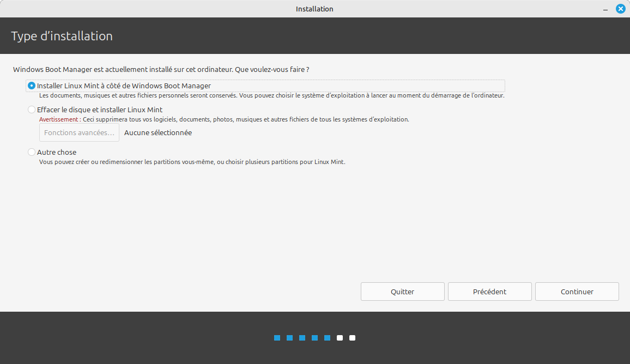Choose "Effacer le disque et installer Linux Mint"
This screenshot has height=364, width=630.
click(x=32, y=110)
